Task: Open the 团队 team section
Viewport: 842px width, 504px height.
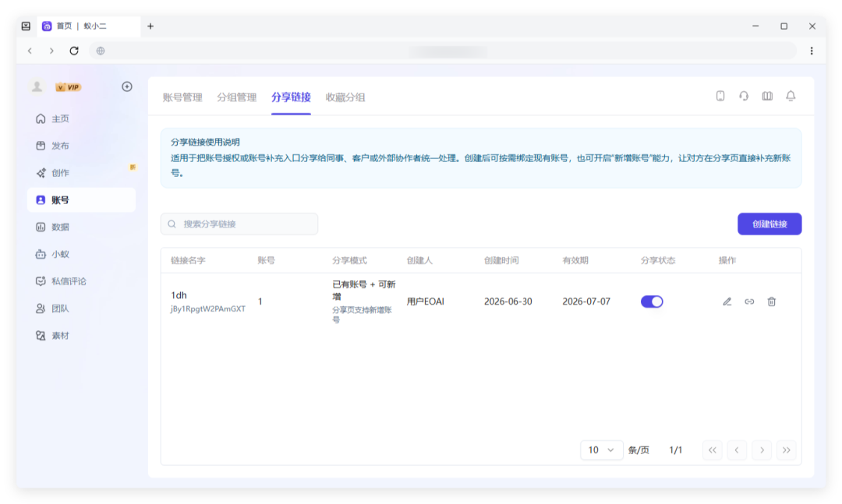Action: point(81,308)
